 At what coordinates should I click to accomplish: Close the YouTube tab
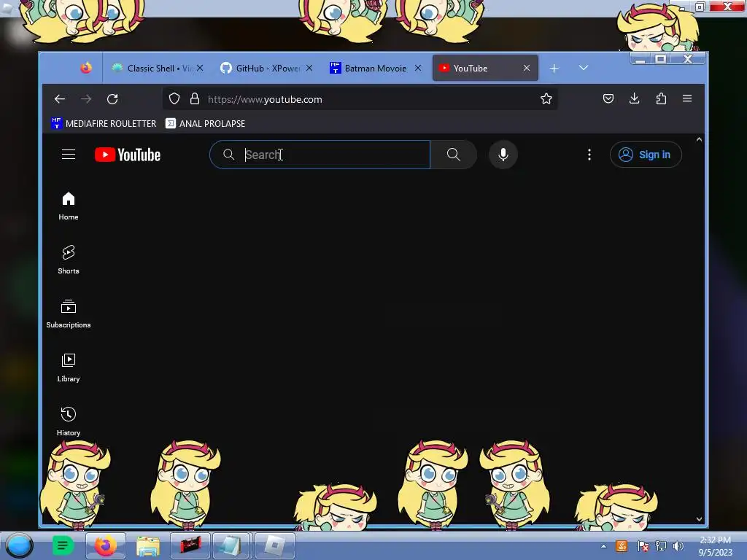click(527, 68)
